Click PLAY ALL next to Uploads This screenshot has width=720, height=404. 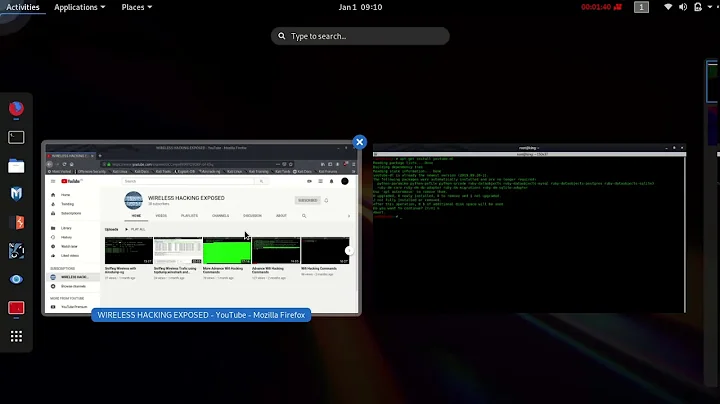135,229
